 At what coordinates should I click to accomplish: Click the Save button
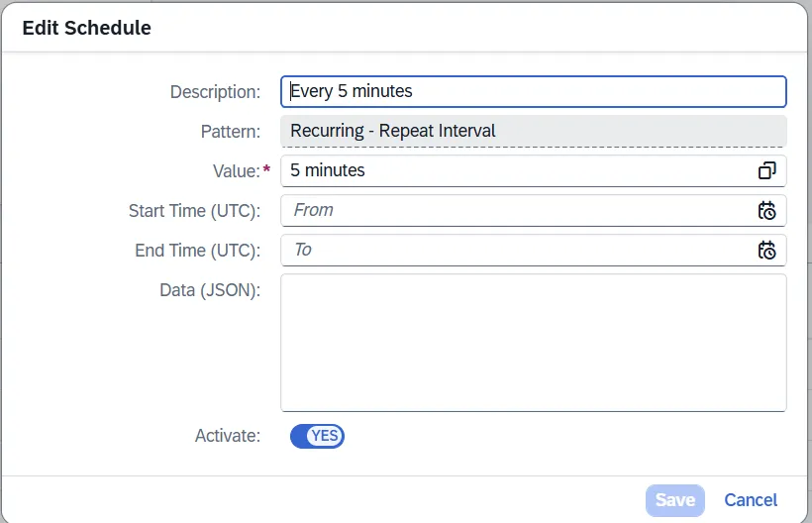tap(674, 500)
